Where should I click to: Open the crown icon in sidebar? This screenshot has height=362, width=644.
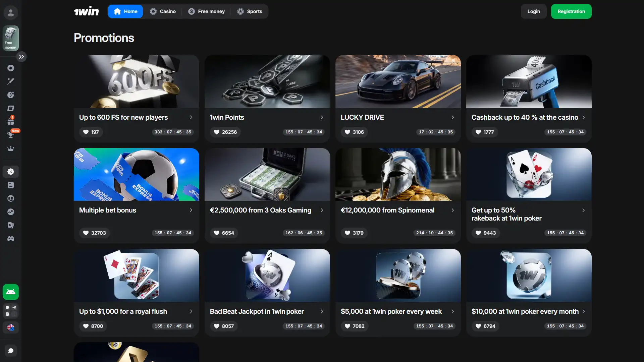pos(11,148)
